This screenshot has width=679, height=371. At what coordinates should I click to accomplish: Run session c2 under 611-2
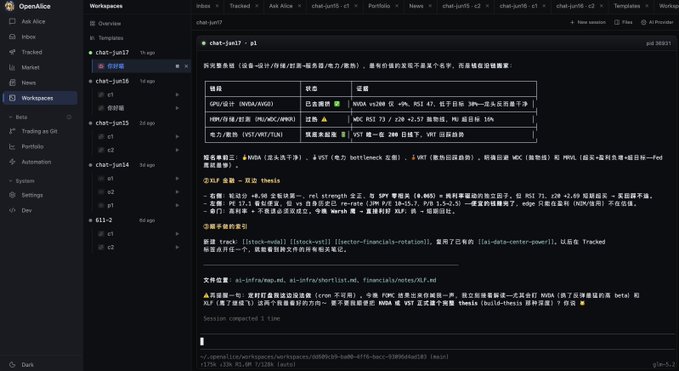coord(177,247)
